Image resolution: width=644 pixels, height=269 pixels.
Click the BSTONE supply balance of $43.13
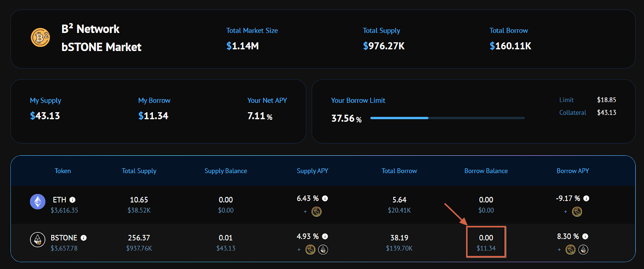(x=226, y=248)
